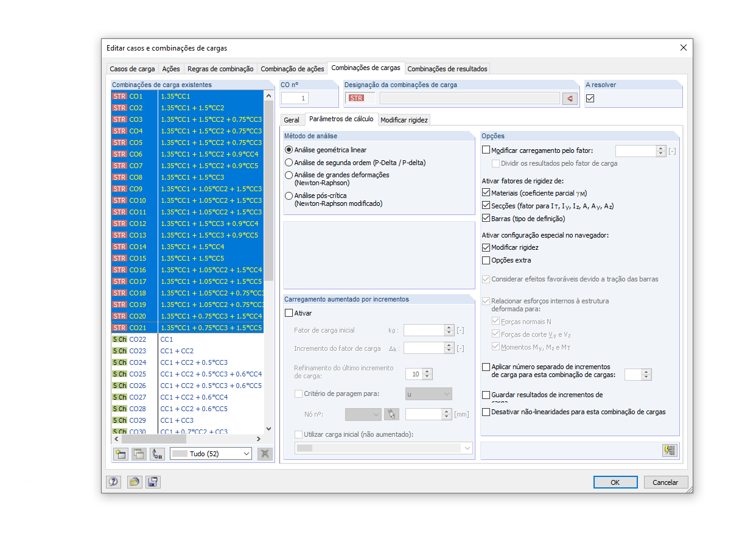Select row CO23 CC1 + CC2

[187, 351]
